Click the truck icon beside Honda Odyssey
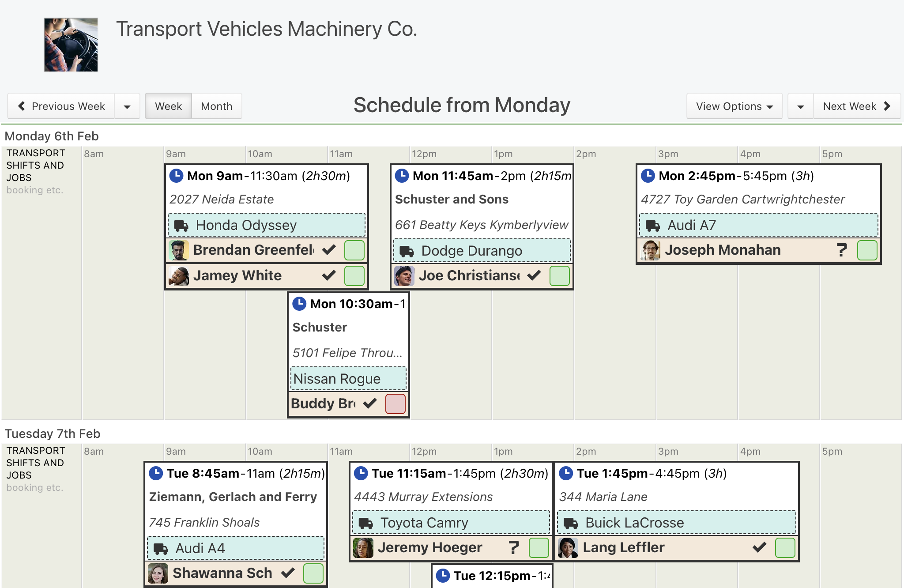This screenshot has width=904, height=588. click(x=181, y=226)
